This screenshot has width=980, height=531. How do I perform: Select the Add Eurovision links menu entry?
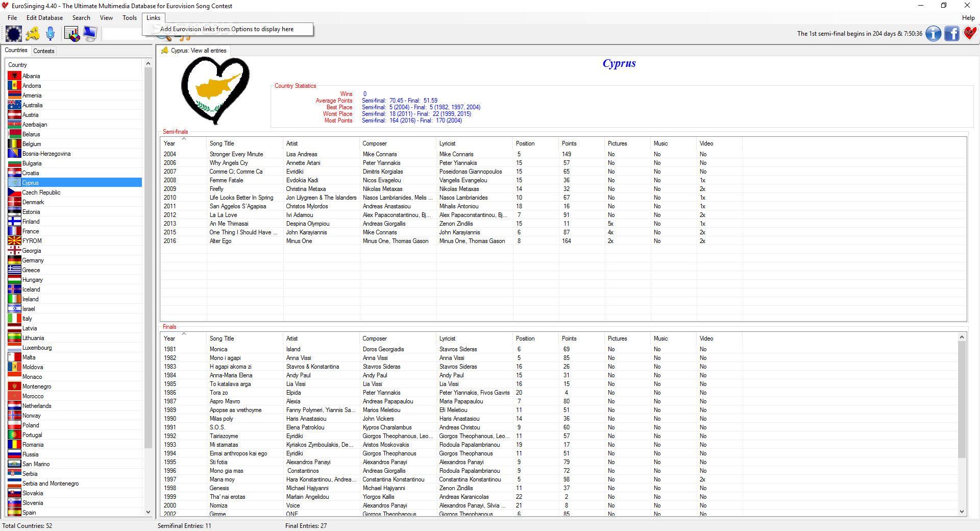click(227, 29)
